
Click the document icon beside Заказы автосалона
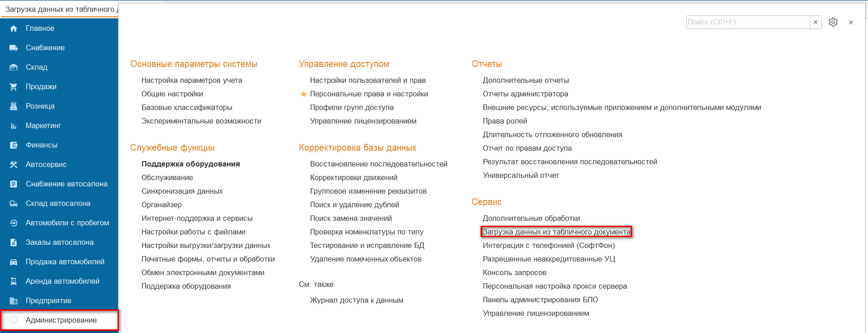click(14, 243)
